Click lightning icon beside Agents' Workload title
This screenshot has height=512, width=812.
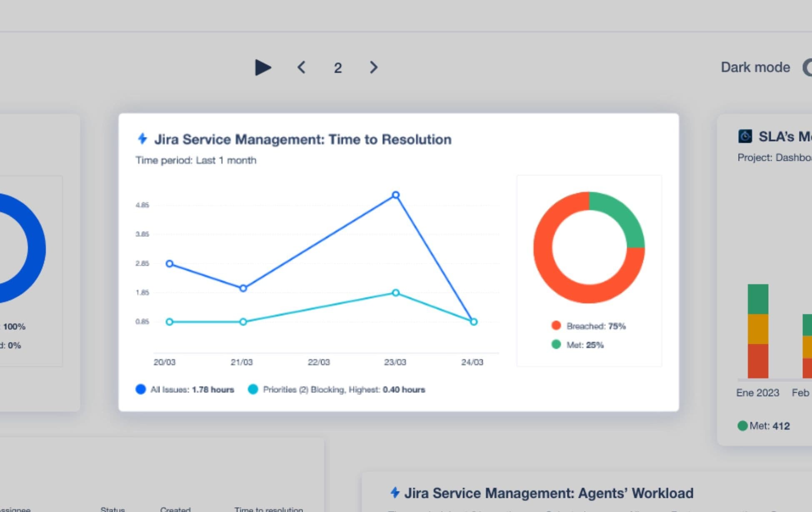click(395, 492)
